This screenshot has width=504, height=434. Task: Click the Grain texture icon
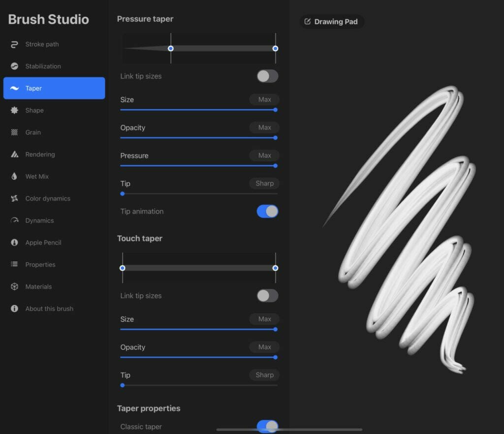click(x=14, y=132)
